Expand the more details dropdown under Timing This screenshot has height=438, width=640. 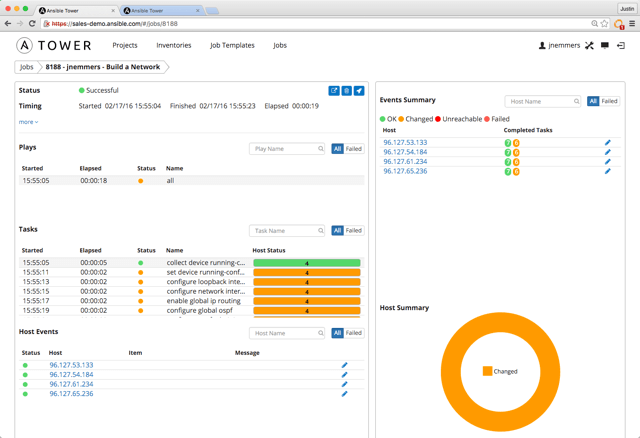pyautogui.click(x=28, y=122)
